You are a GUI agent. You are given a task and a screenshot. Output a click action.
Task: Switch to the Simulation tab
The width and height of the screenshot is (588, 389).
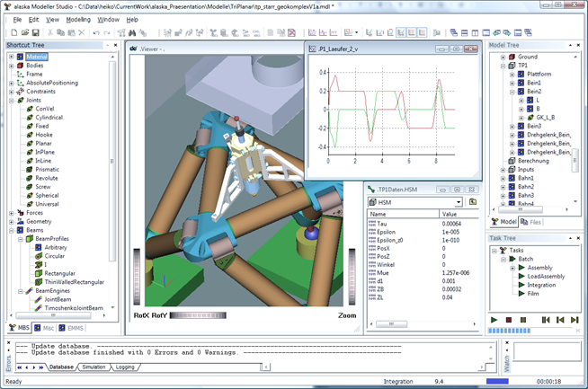pos(94,367)
